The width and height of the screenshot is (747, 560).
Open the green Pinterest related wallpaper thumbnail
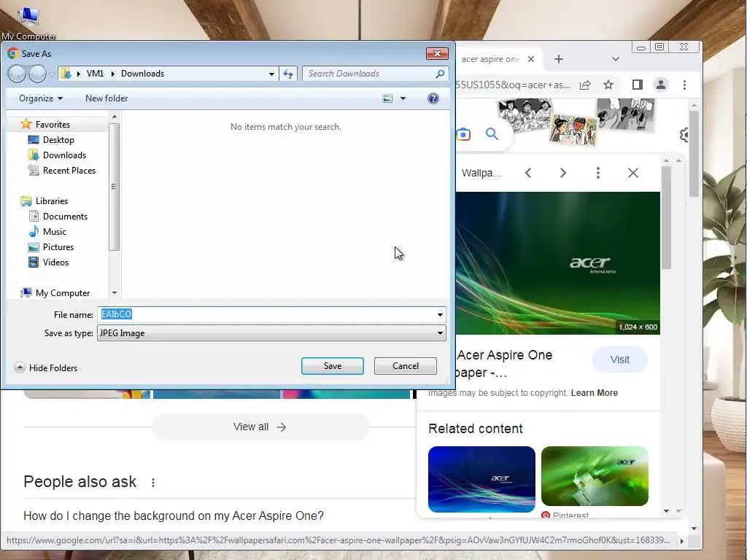point(595,476)
